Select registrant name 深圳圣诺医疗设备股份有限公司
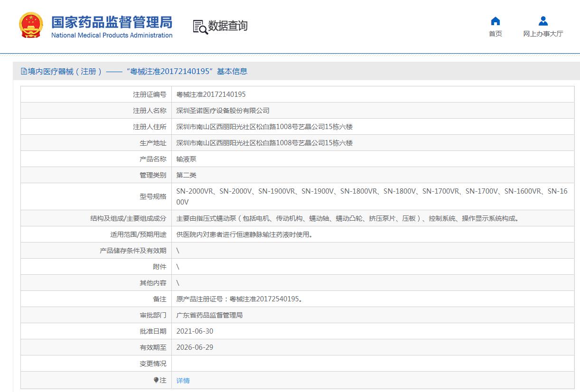580x392 pixels. pos(223,111)
